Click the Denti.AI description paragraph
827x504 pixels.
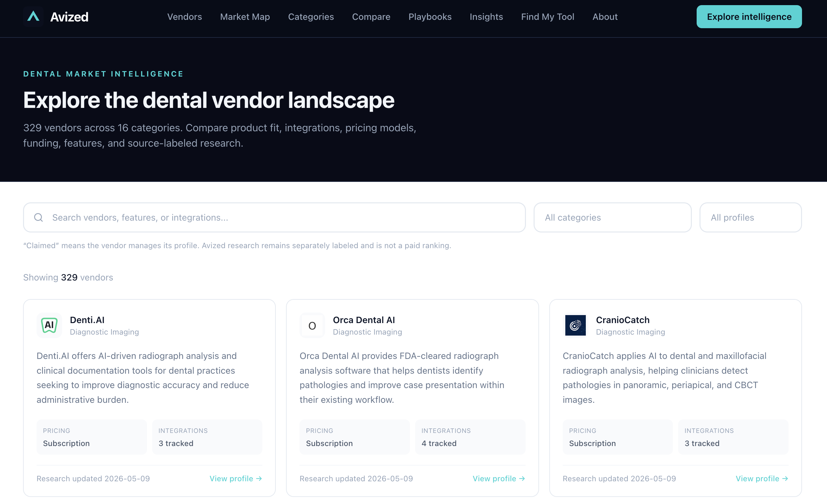coord(143,378)
